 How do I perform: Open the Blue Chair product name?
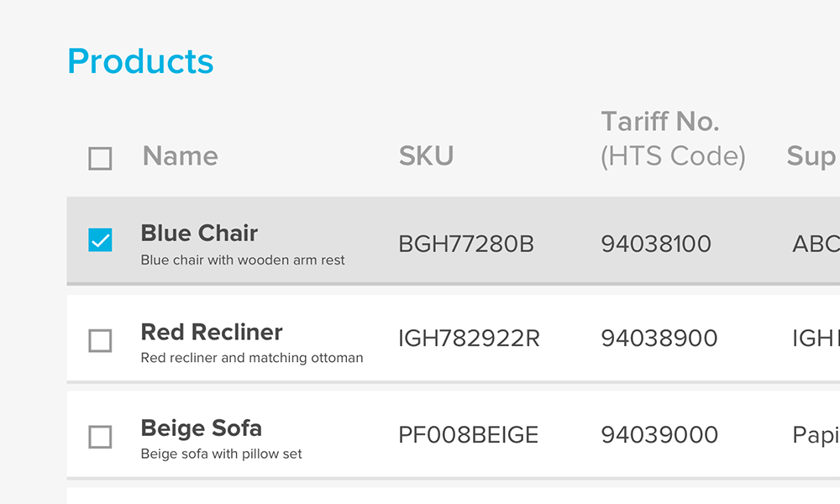[199, 233]
